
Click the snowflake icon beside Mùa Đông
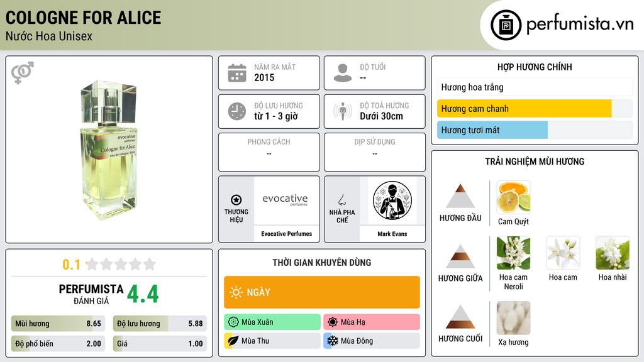333,341
